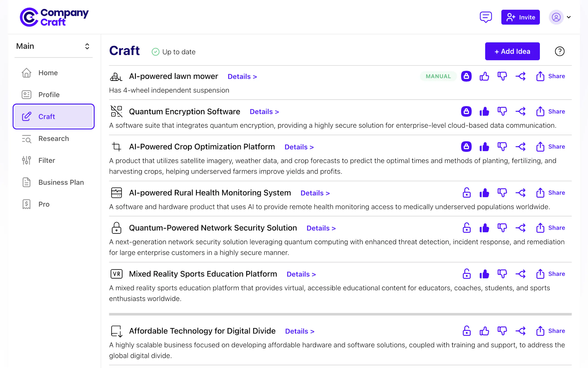The height and width of the screenshot is (368, 588).
Task: Click the help question mark icon
Action: [559, 51]
